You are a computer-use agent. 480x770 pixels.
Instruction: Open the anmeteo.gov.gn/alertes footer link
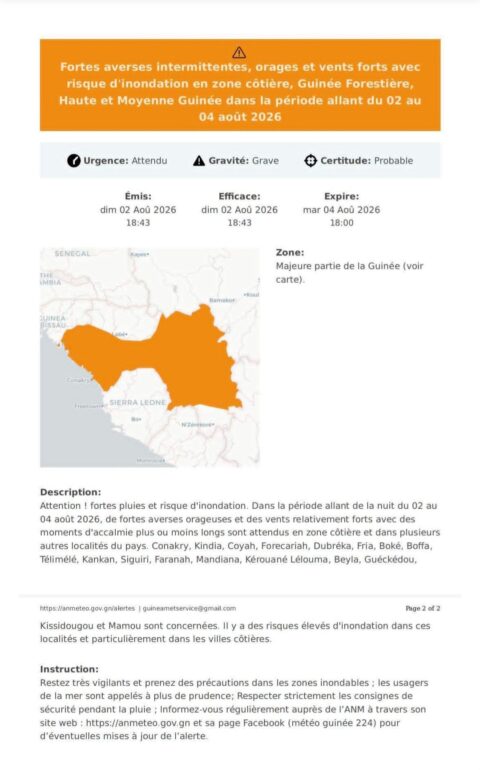pyautogui.click(x=87, y=608)
